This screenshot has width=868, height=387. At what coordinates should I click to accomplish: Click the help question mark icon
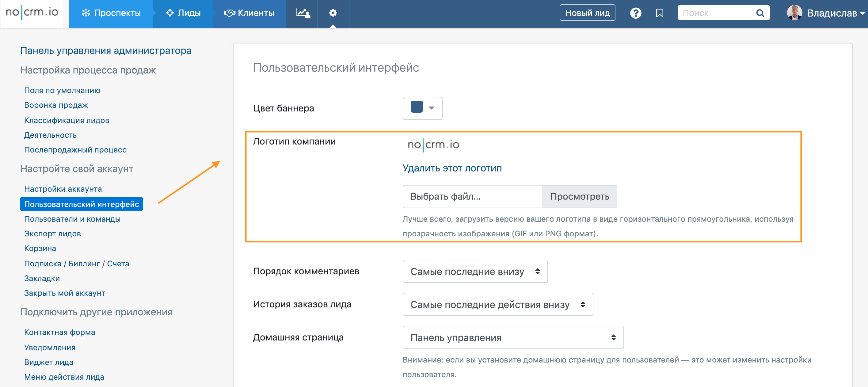635,13
